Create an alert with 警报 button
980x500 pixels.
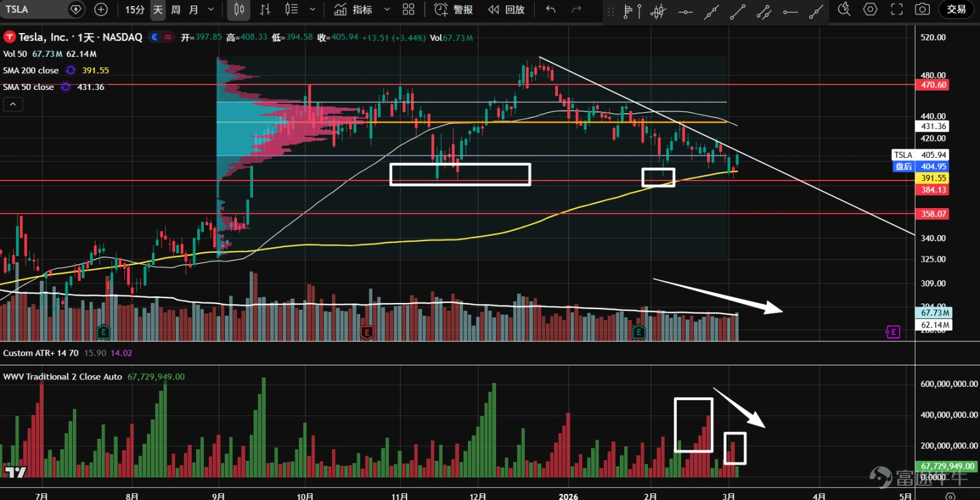pos(453,10)
